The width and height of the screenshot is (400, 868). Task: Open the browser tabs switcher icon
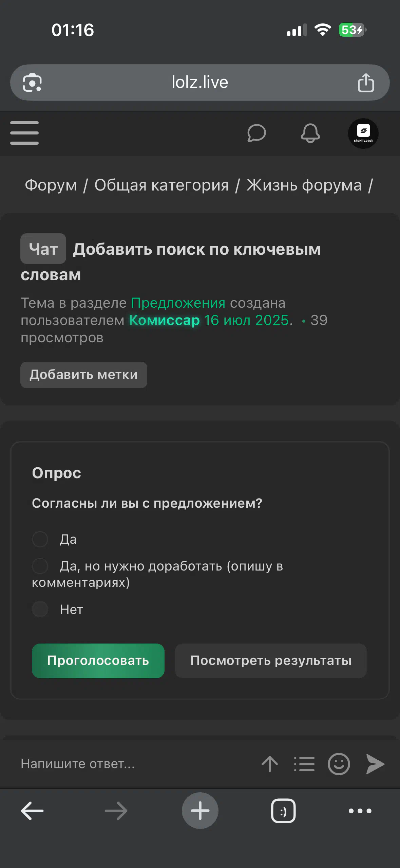coord(283,811)
